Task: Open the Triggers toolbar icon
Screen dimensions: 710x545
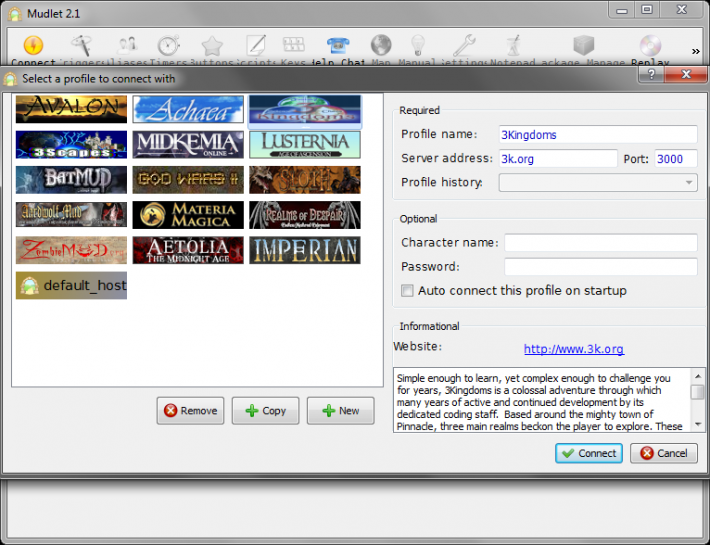Action: [82, 45]
